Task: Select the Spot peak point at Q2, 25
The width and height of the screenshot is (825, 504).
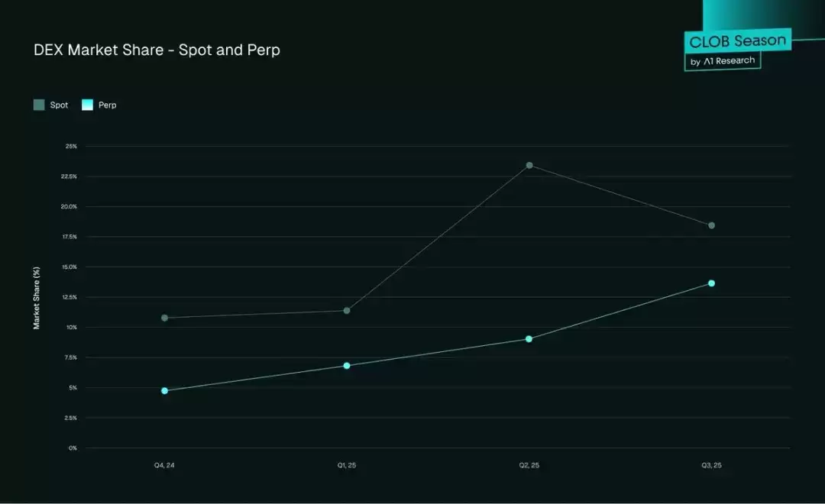Action: point(529,165)
